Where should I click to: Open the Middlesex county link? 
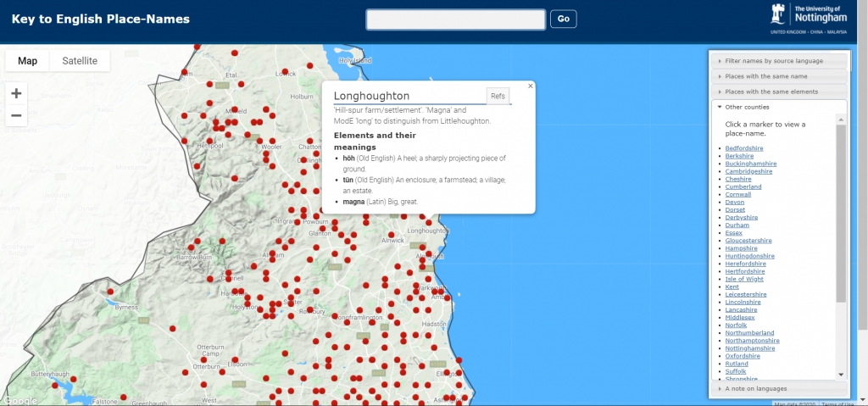tap(739, 318)
